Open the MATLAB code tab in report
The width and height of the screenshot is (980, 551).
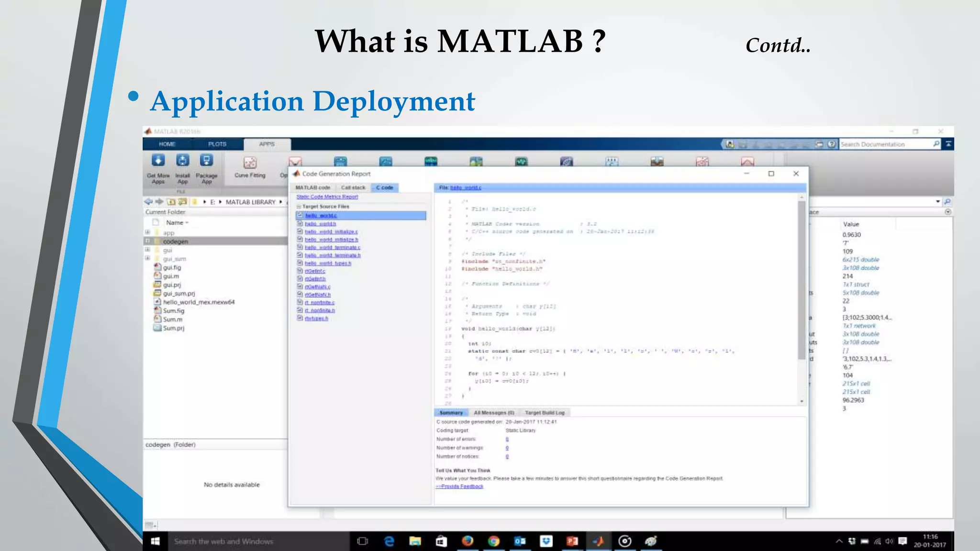coord(312,187)
